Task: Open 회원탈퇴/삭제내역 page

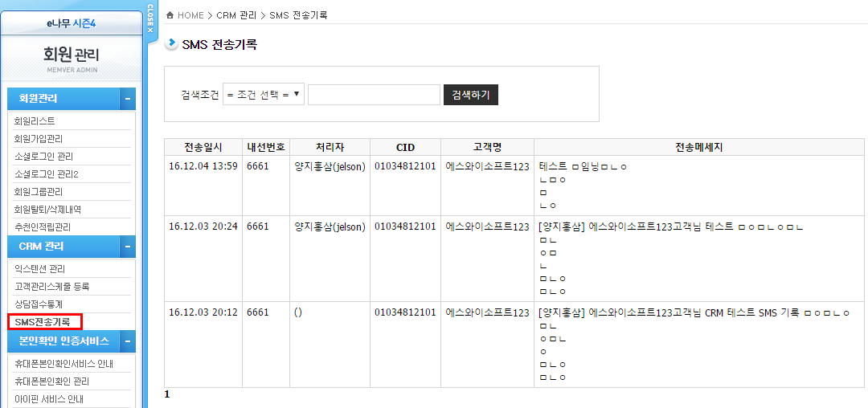Action: [47, 210]
